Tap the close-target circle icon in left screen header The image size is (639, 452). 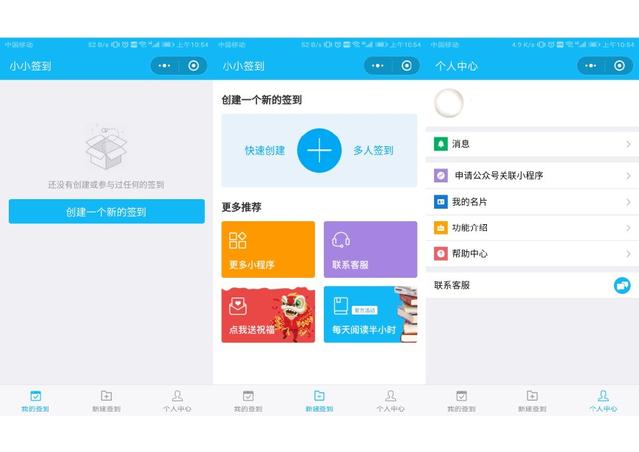(x=194, y=66)
